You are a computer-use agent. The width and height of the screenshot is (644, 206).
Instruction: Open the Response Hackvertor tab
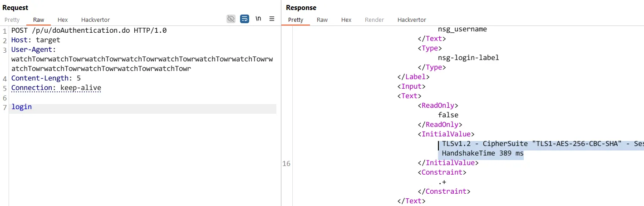tap(412, 20)
